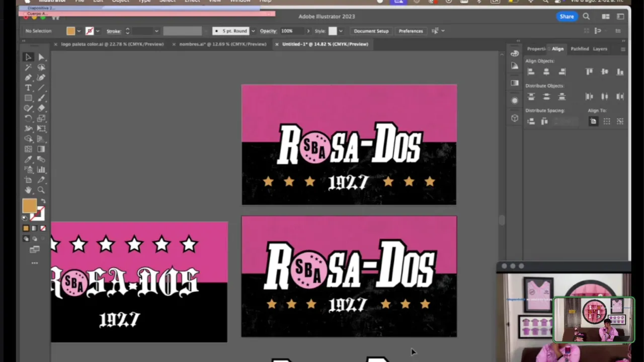Click Horizontal Align Center in Align Objects

(x=546, y=72)
